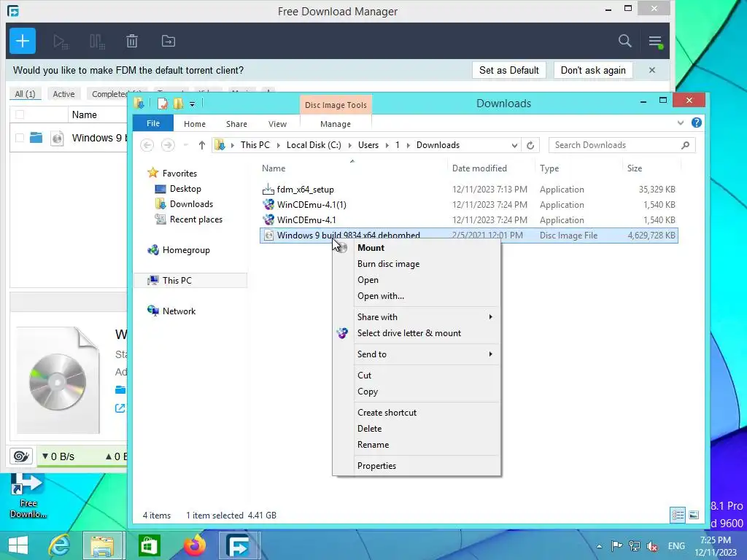Screen dimensions: 747x560
Task: Select Homegroup in navigation pane
Action: click(x=186, y=250)
